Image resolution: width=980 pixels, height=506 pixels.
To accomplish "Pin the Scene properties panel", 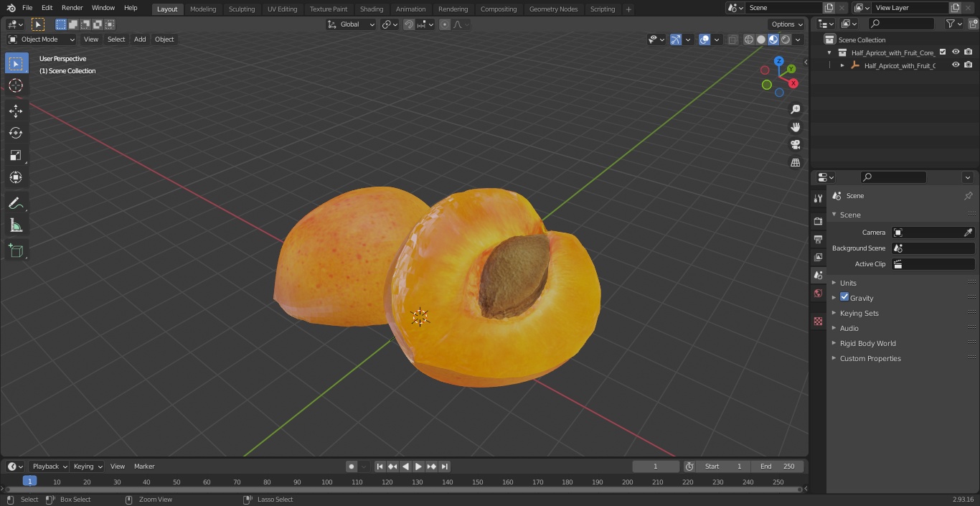I will 968,196.
